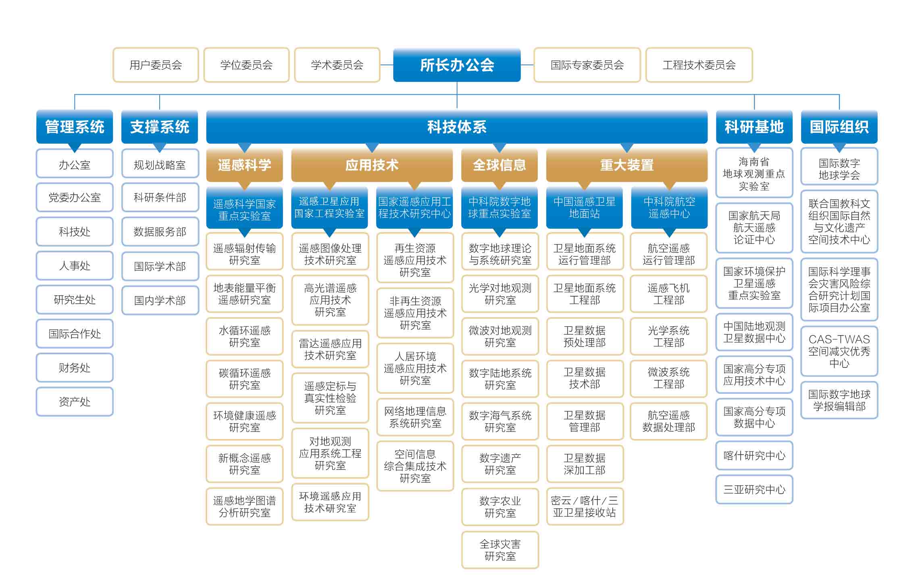This screenshot has width=924, height=581.
Task: Select the 学位委员会 box
Action: coord(246,65)
